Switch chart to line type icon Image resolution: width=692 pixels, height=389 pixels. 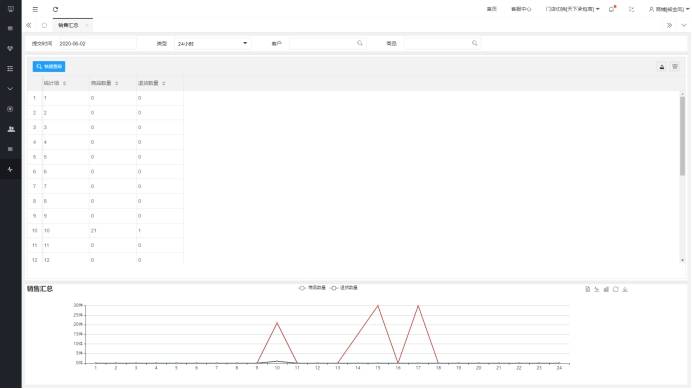pos(597,289)
